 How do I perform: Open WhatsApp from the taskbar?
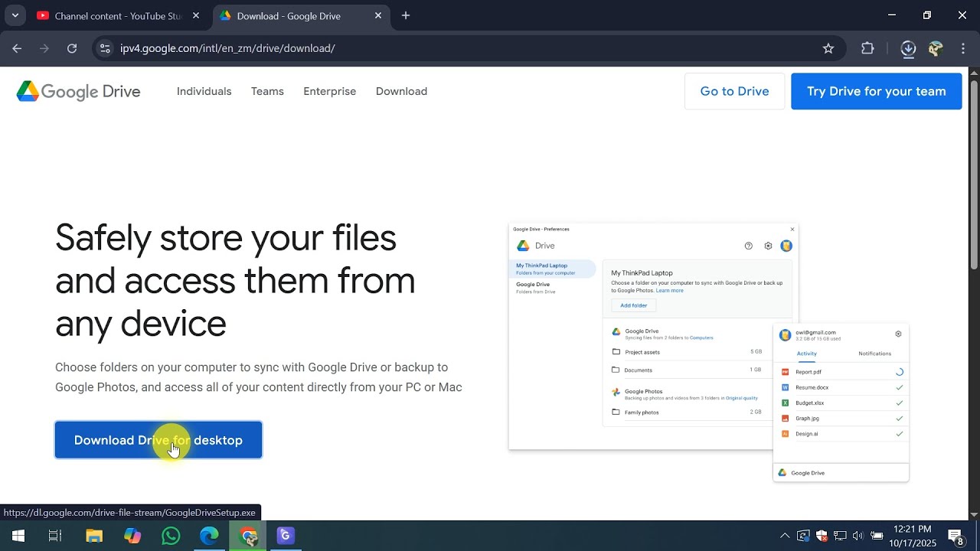click(x=171, y=536)
